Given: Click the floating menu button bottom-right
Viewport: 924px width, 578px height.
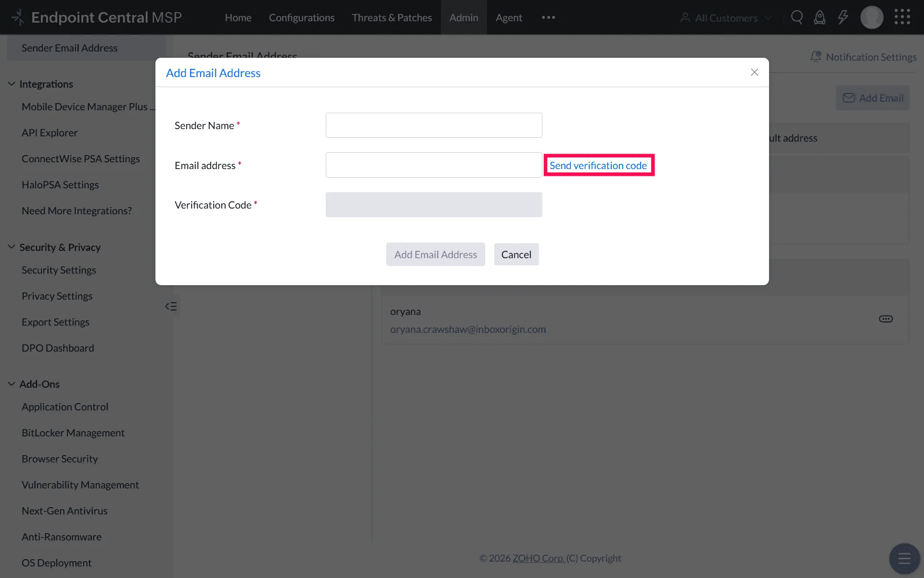Looking at the screenshot, I should (904, 559).
